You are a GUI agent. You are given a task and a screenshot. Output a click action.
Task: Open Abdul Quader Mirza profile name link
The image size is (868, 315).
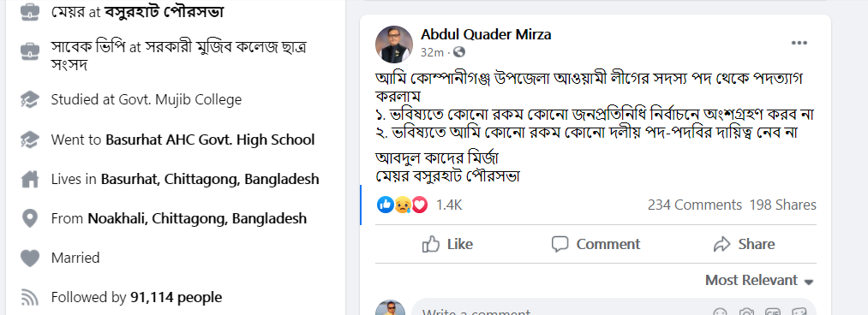pos(486,34)
